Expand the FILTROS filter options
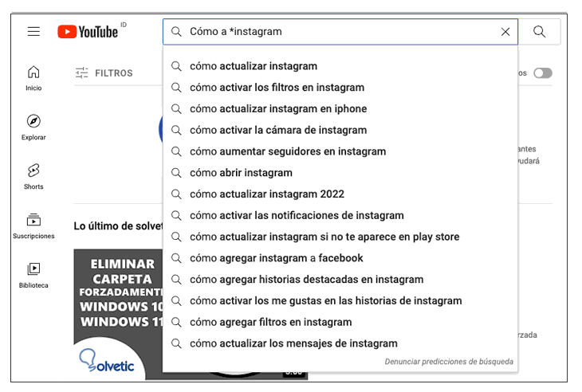582x392 pixels. [104, 73]
